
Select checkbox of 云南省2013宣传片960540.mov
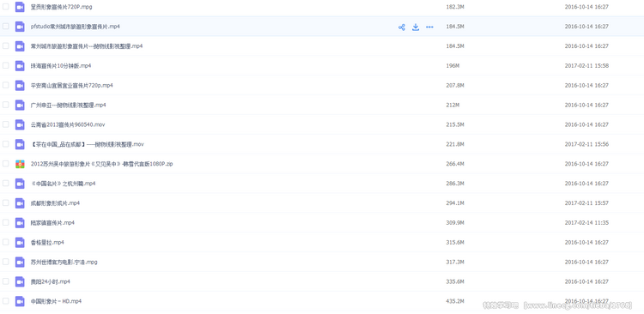pyautogui.click(x=6, y=124)
